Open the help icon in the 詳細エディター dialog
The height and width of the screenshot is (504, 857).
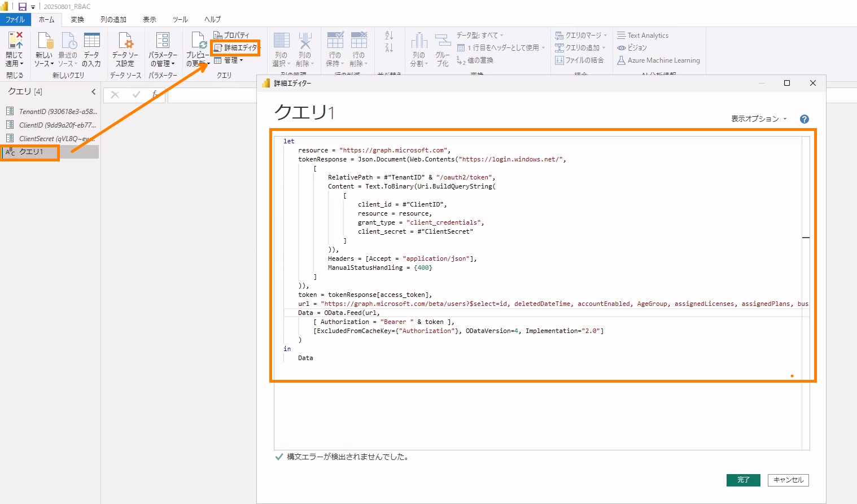(x=804, y=119)
